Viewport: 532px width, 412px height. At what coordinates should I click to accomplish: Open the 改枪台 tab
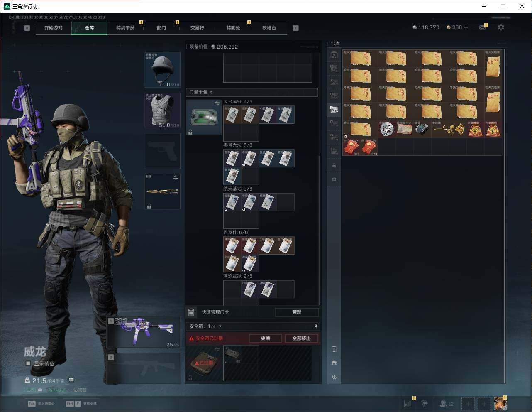(x=269, y=28)
